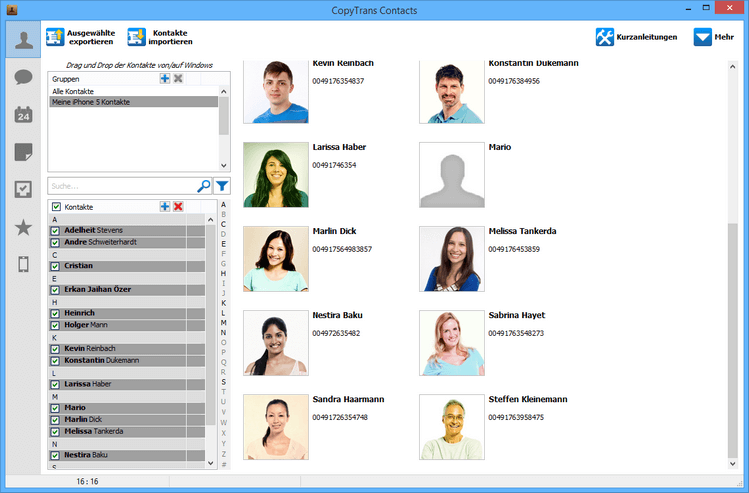Open the Device phone section icon
749x493 pixels.
pos(23,264)
